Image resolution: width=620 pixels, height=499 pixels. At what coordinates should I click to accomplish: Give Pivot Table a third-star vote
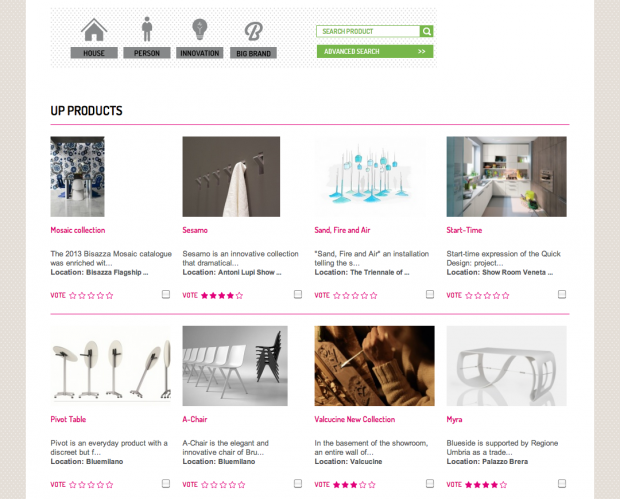90,485
